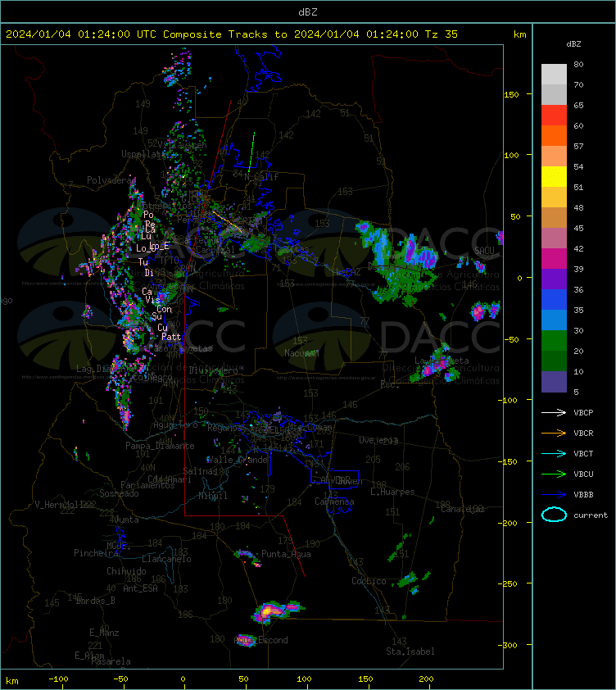
Task: Click the 'Carmensa' map label
Action: (334, 502)
